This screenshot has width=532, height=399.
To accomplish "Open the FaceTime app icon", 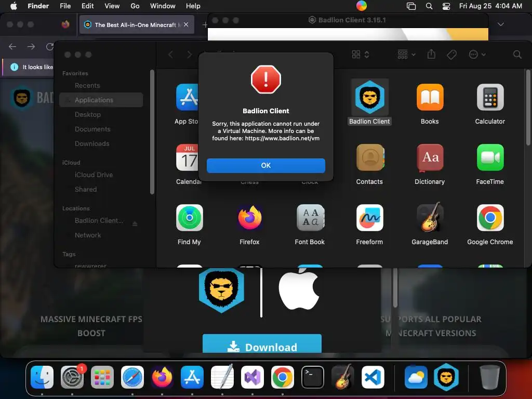I will [x=490, y=157].
